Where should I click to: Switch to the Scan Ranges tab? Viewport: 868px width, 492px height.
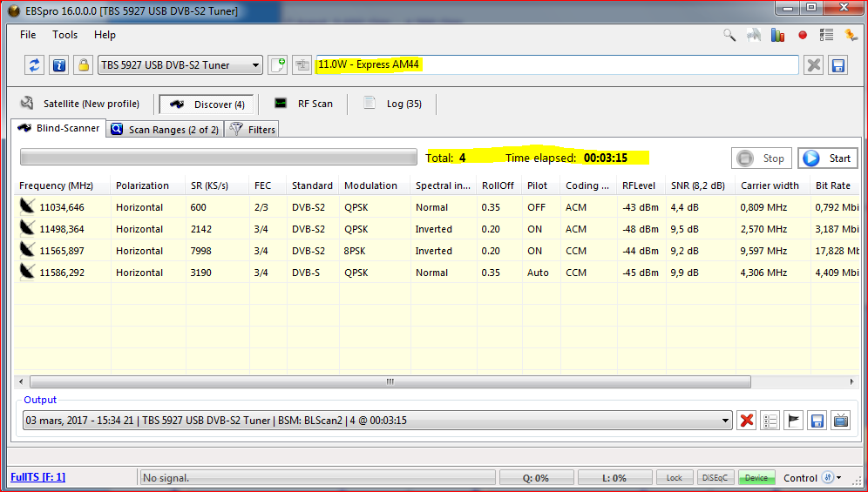click(165, 130)
